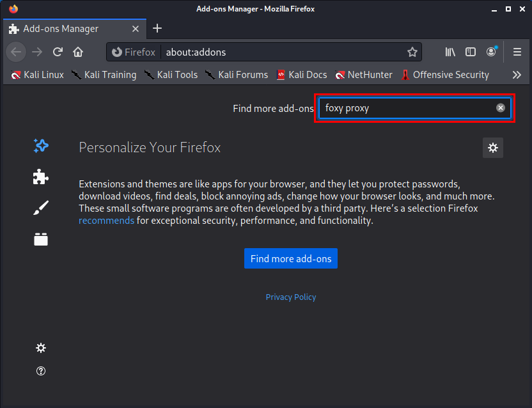Viewport: 532px width, 408px height.
Task: Open the Plugins block category
Action: (x=41, y=239)
